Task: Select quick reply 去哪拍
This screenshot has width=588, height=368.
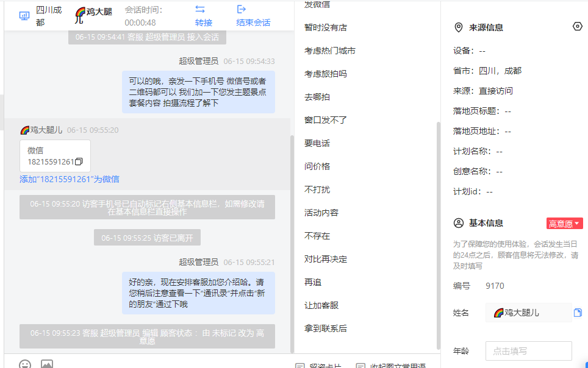Action: (317, 97)
